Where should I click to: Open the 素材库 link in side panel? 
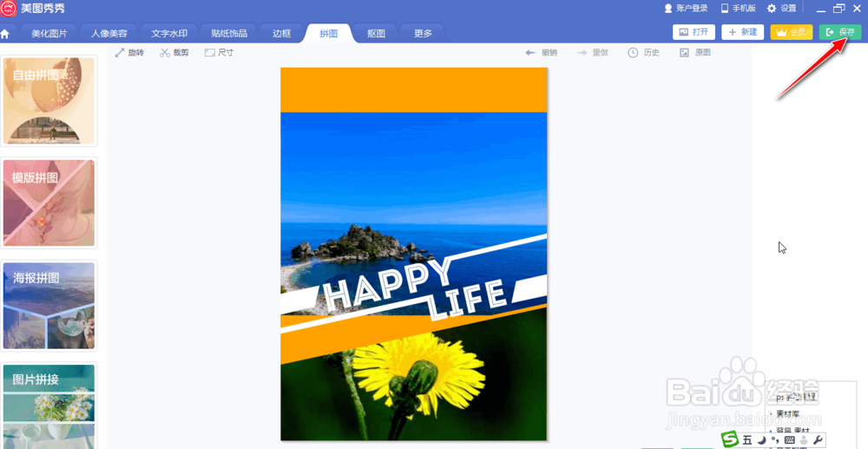pyautogui.click(x=788, y=413)
